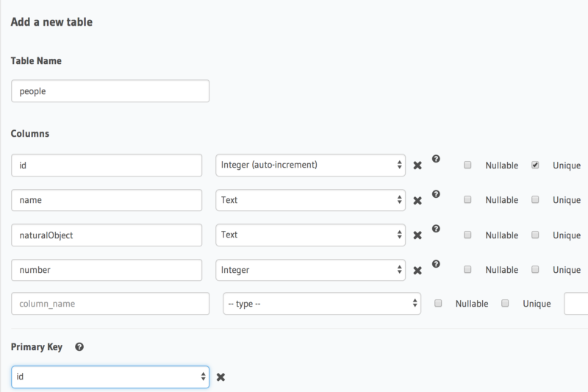Focus the Table Name field containing people
Screen dimensions: 588x392
[110, 90]
